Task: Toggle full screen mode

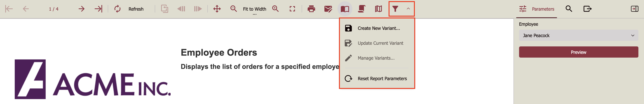Action: click(x=292, y=9)
